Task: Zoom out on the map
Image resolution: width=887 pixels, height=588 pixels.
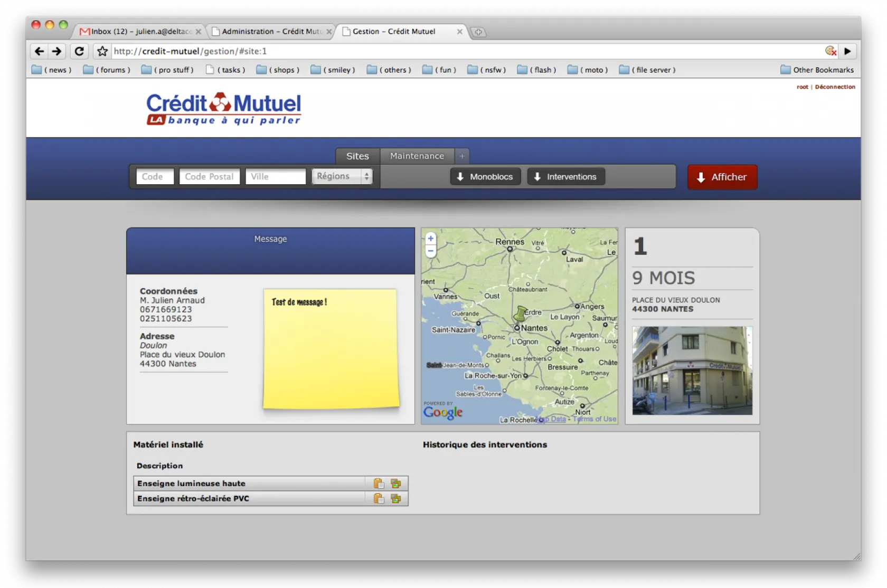Action: click(x=431, y=251)
